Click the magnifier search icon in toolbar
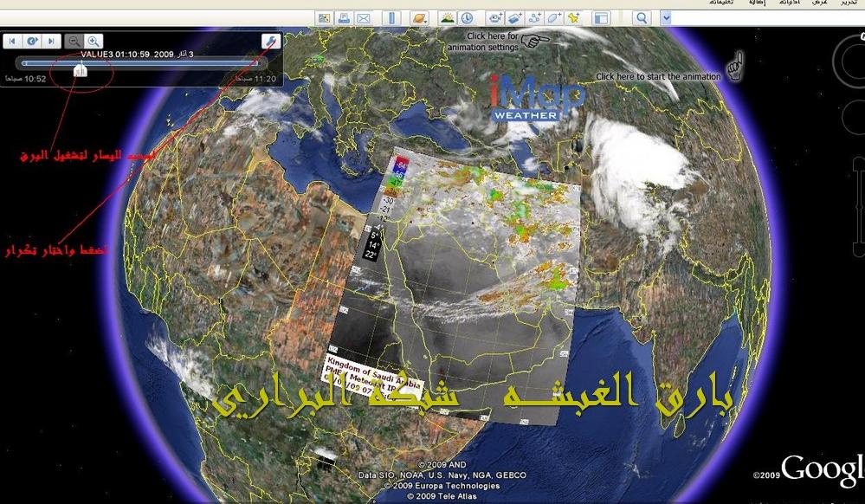Image resolution: width=865 pixels, height=504 pixels. [x=642, y=18]
